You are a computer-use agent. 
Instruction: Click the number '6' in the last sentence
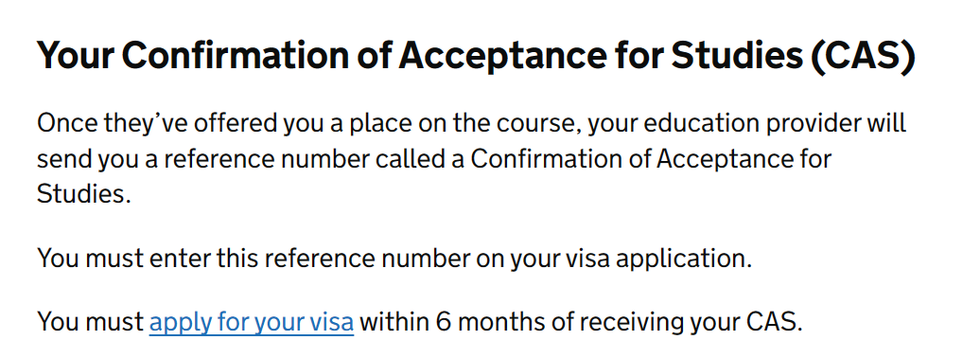[443, 322]
